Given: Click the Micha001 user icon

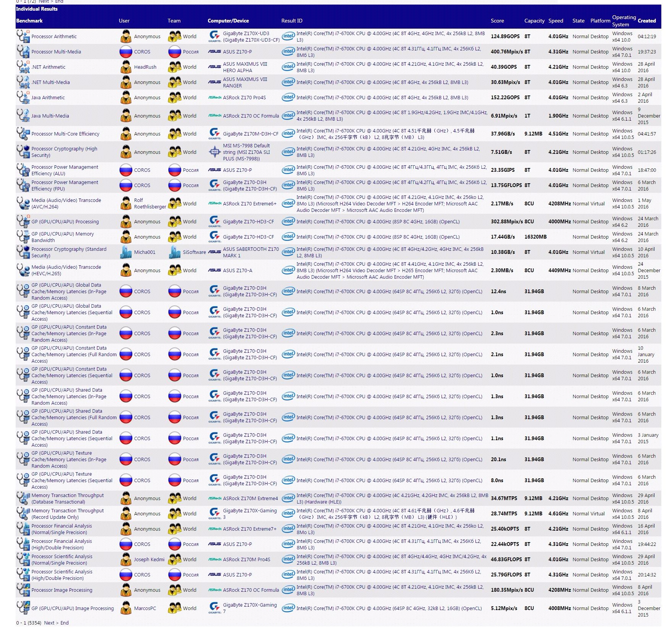Looking at the screenshot, I should click(x=126, y=252).
